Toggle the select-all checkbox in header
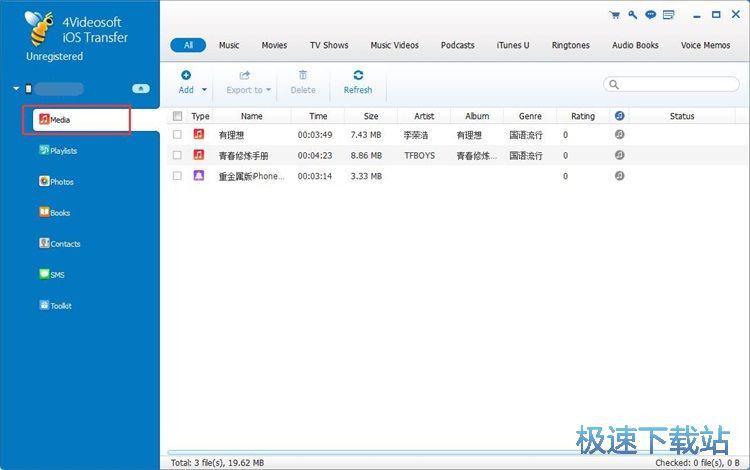 click(x=177, y=116)
